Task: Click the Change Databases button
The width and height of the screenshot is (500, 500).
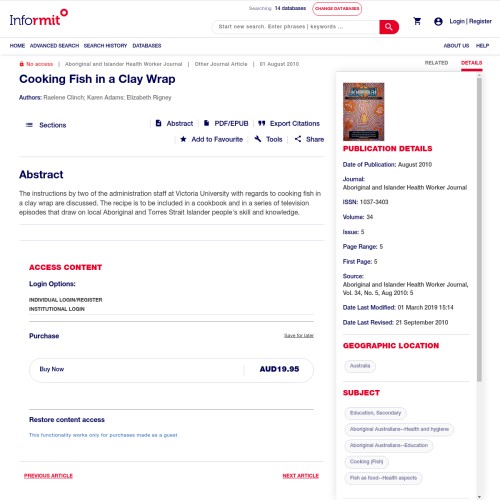Action: (337, 9)
